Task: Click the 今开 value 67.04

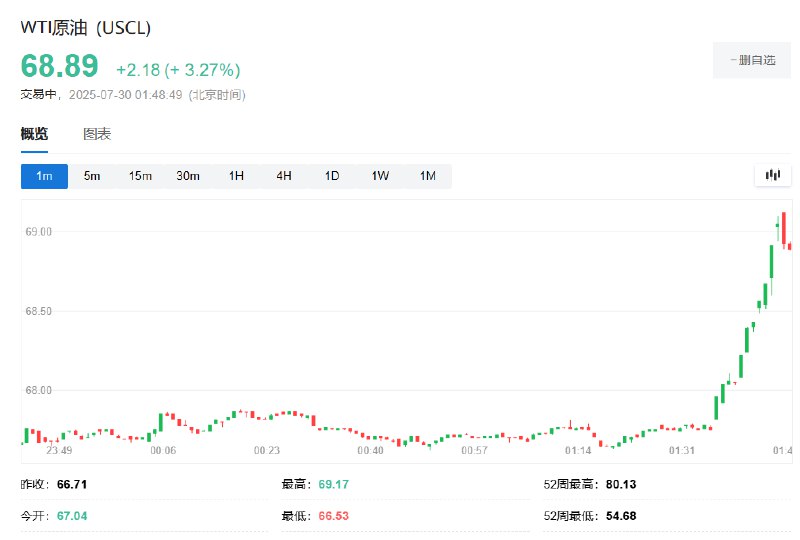Action: 72,516
